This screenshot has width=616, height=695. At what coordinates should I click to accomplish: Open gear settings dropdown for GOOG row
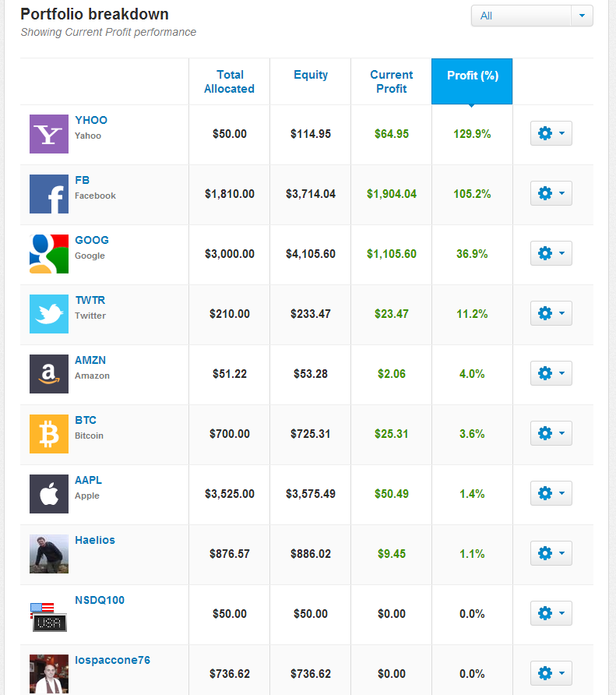(551, 253)
